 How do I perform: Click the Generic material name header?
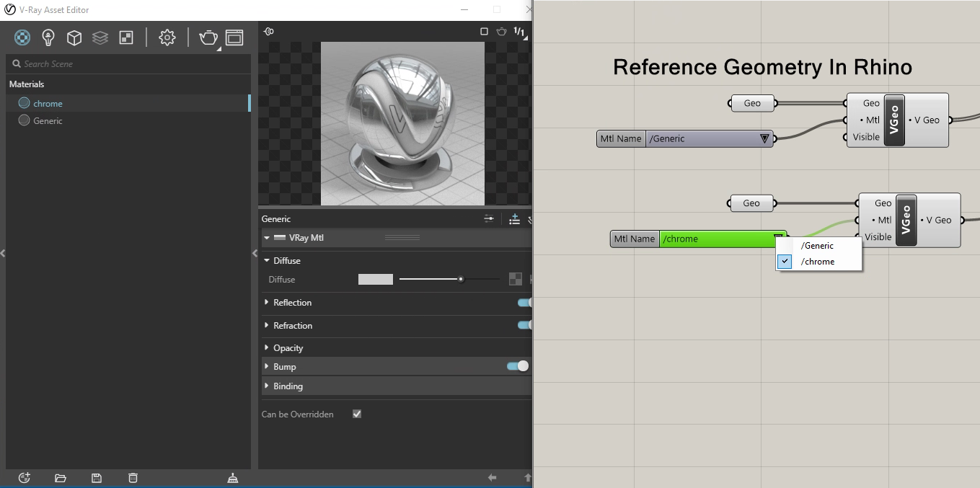(276, 218)
